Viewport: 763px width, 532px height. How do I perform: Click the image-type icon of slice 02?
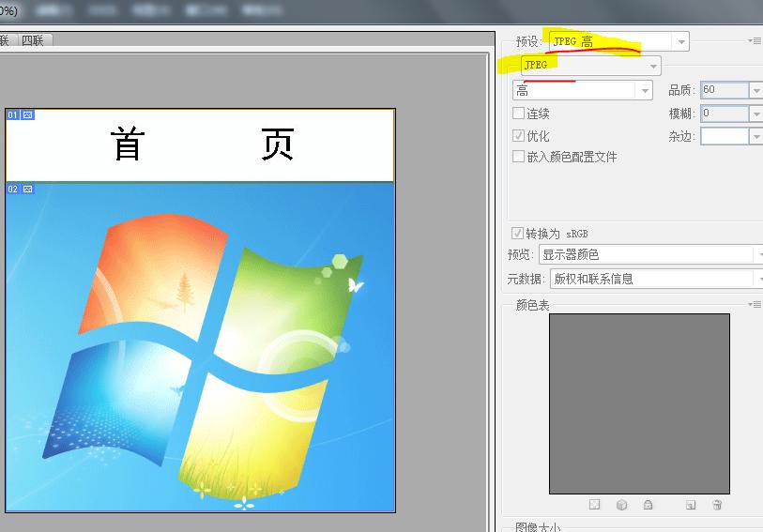[x=28, y=190]
